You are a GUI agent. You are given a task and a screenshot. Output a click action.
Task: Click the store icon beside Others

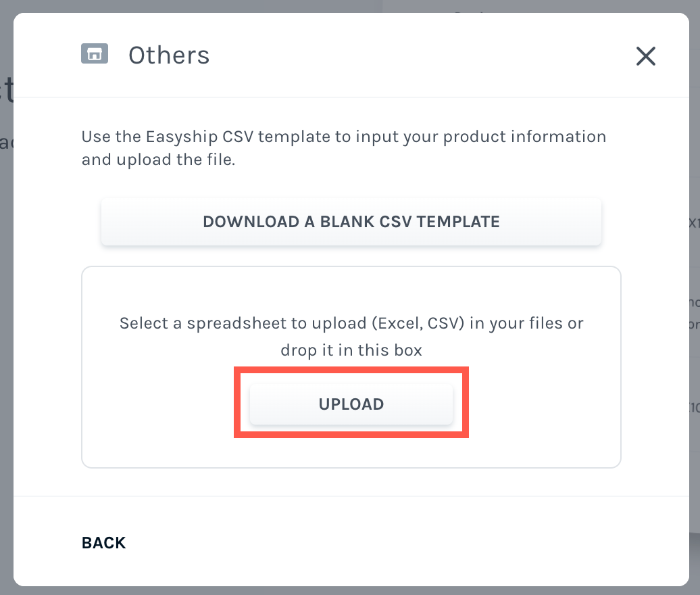click(94, 53)
